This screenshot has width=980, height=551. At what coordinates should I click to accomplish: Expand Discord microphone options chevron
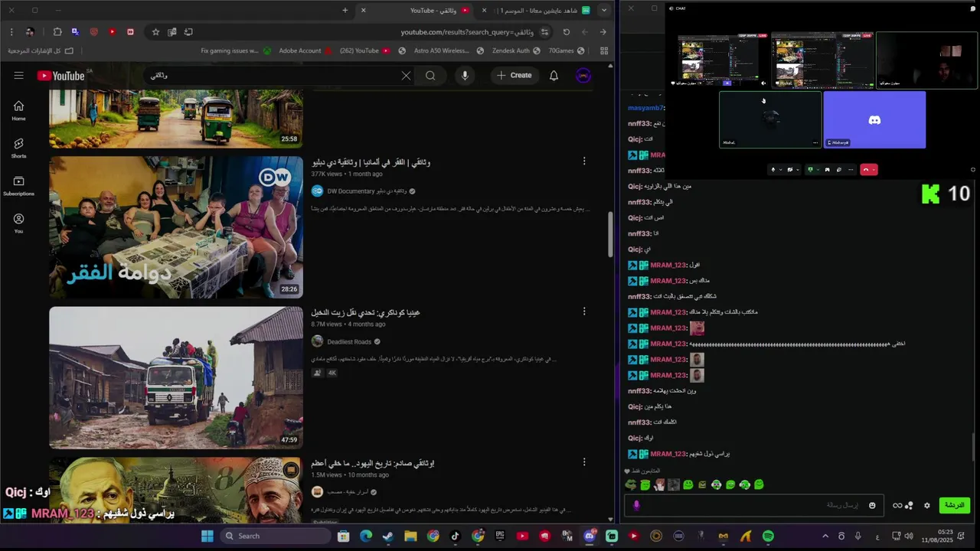[781, 170]
